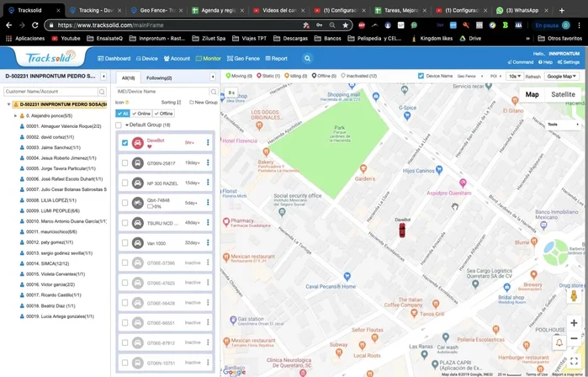Image resolution: width=588 pixels, height=377 pixels.
Task: Filter map by Inactivated (12) status
Action: (x=358, y=76)
